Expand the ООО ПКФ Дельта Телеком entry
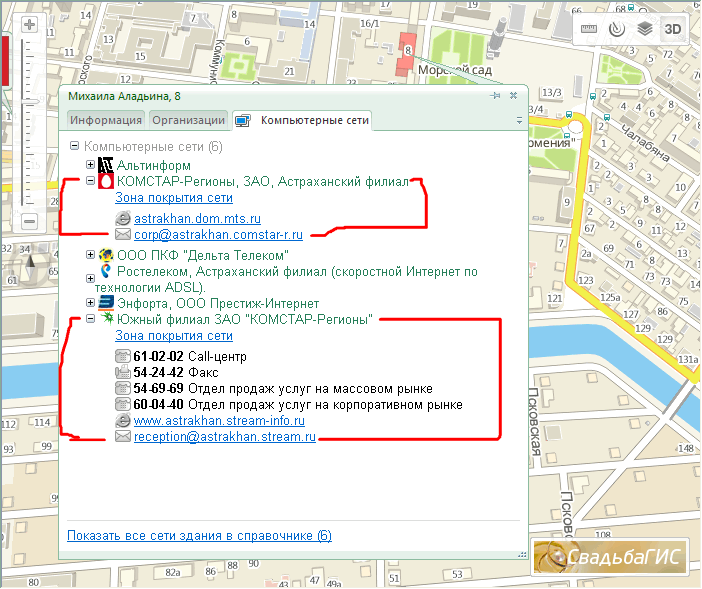This screenshot has height=589, width=702. [x=90, y=254]
